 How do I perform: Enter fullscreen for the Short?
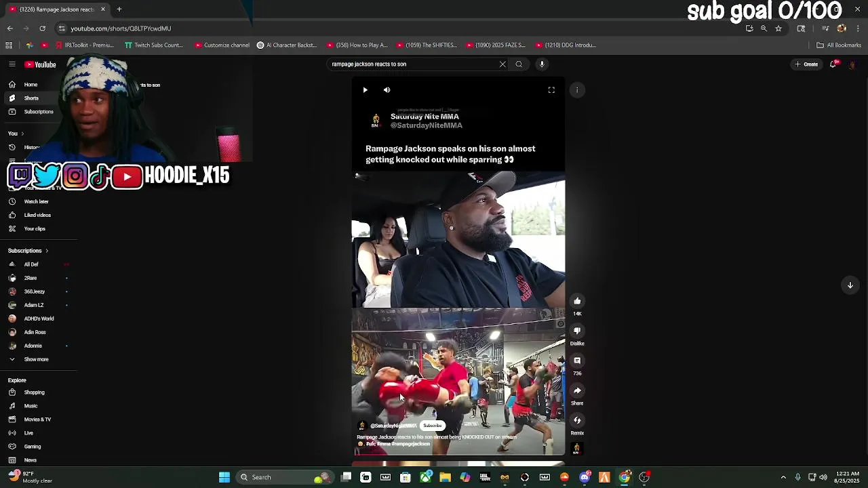click(x=551, y=89)
